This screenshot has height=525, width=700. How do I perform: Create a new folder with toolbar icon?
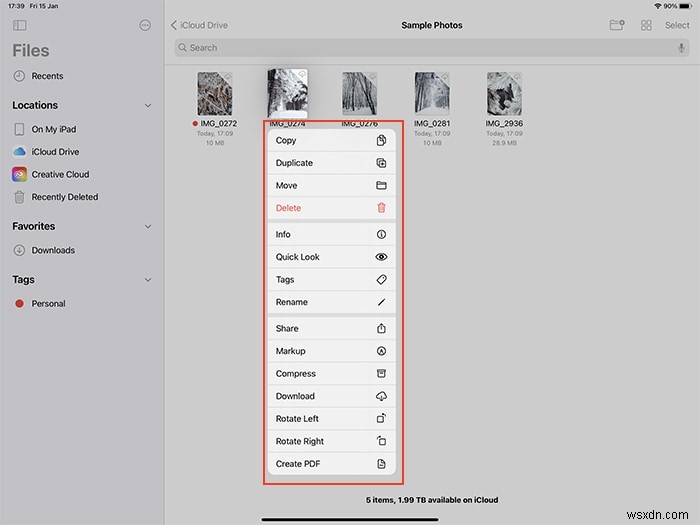617,25
